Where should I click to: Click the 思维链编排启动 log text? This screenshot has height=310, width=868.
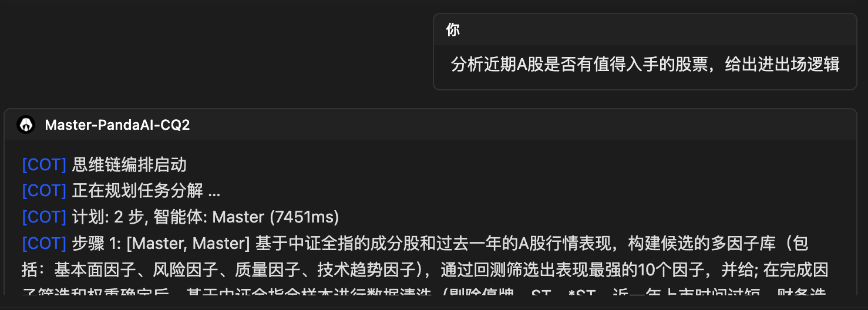[129, 164]
